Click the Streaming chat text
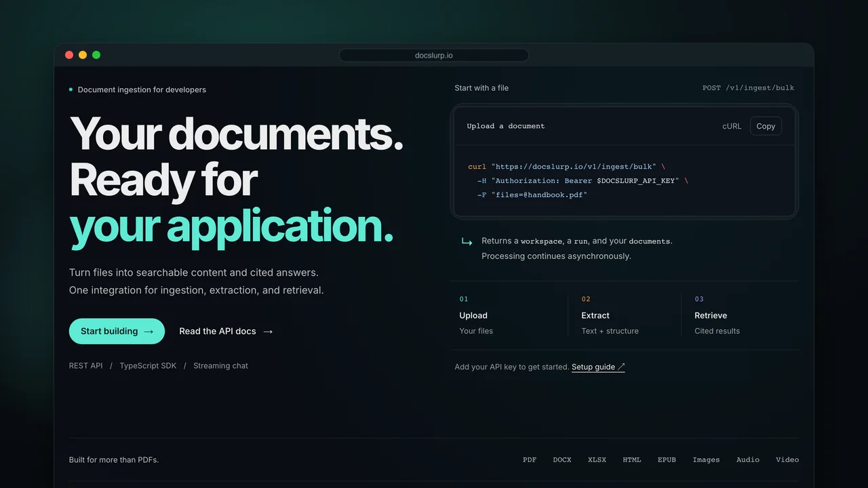The width and height of the screenshot is (868, 488). point(220,366)
